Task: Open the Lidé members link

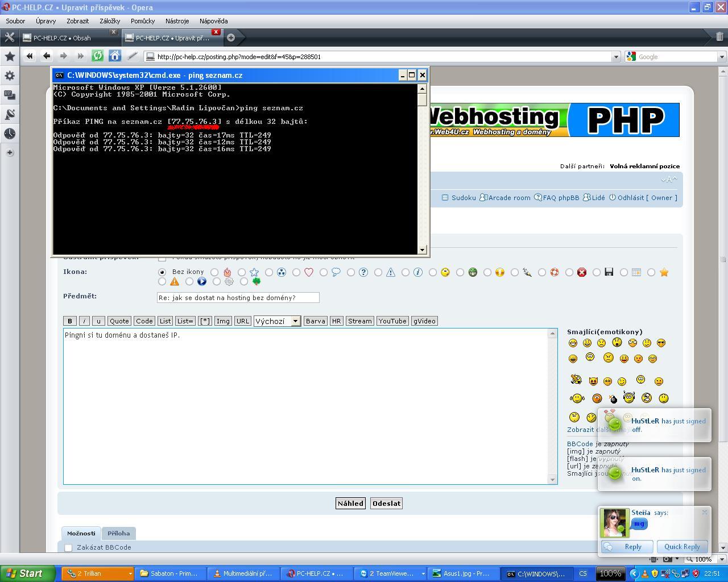Action: pos(598,198)
